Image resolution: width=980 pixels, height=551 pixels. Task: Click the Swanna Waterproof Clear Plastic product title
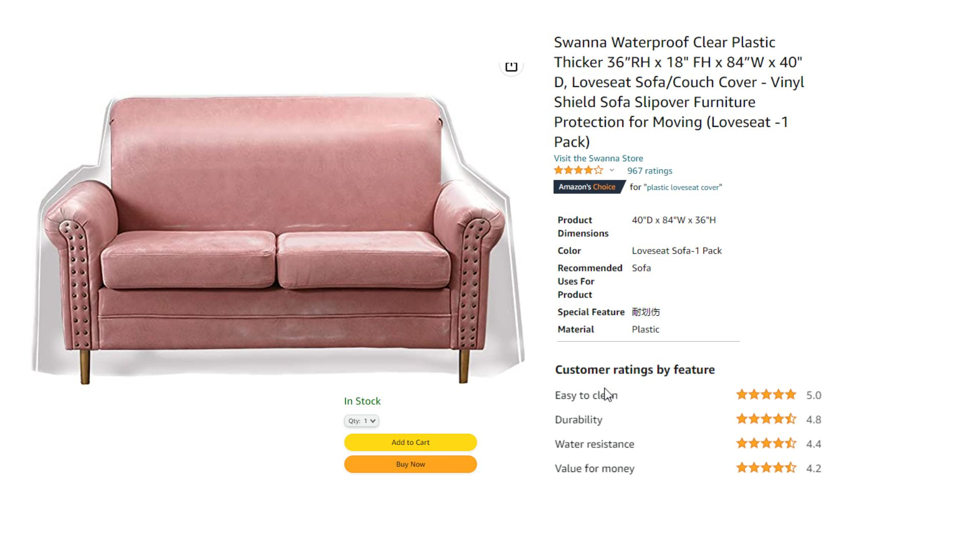679,92
